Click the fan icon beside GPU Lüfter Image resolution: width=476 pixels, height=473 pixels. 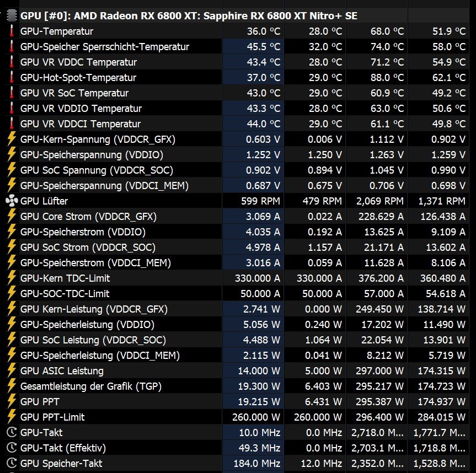click(12, 201)
